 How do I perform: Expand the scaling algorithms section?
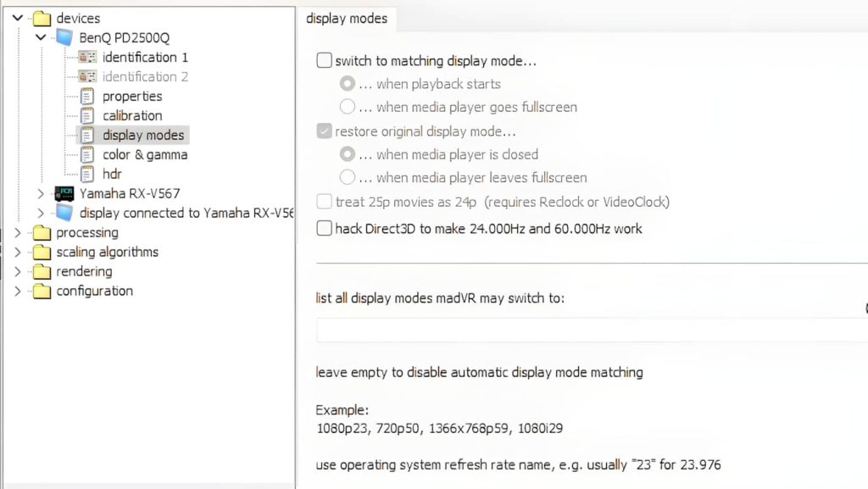[x=18, y=252]
